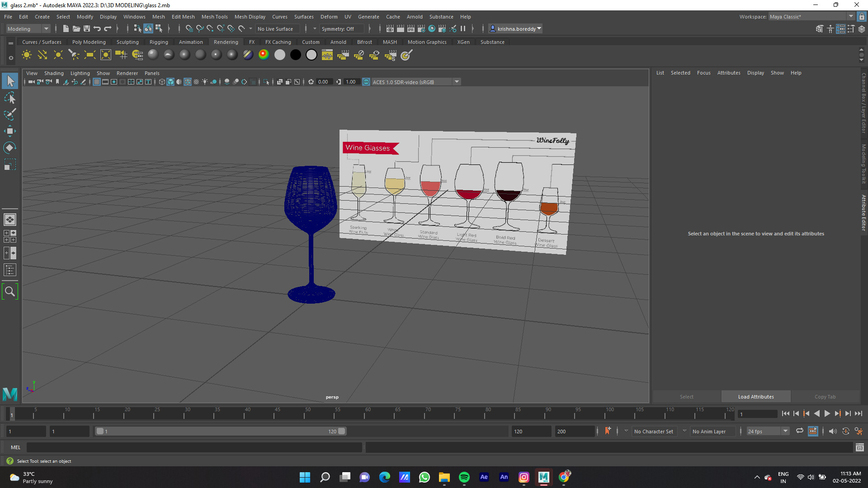Enable Textured display mode icon
868x488 pixels.
coord(188,82)
